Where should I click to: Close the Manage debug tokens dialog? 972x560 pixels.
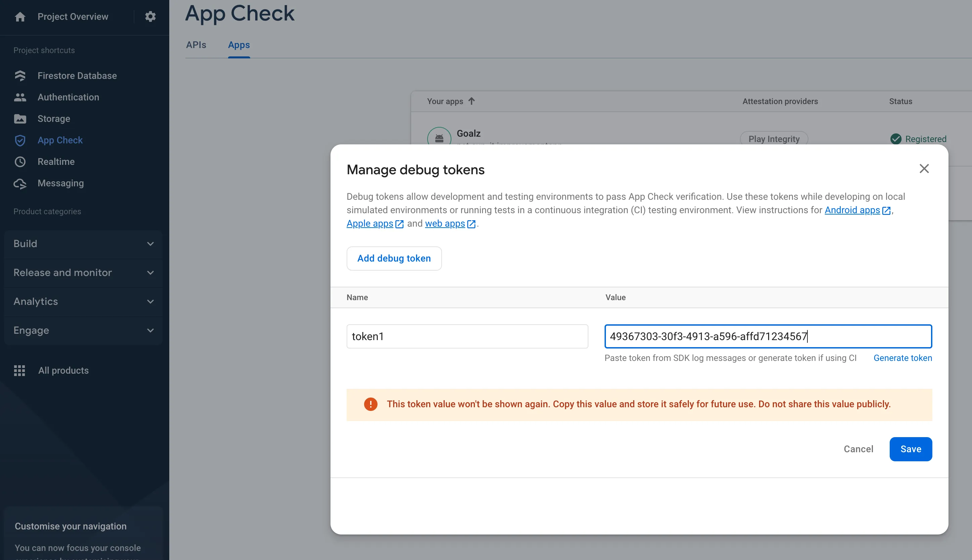click(924, 169)
